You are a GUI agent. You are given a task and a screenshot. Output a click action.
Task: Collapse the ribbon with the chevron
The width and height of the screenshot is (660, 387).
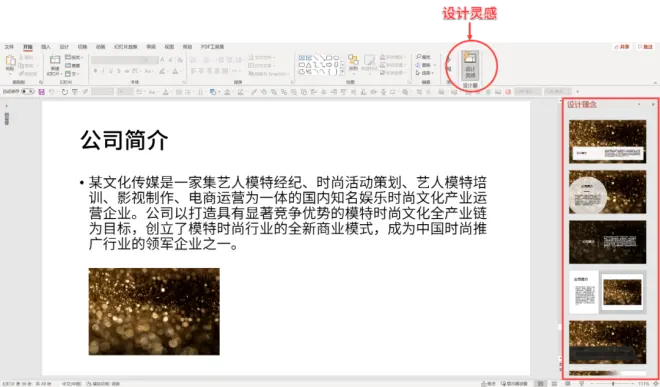point(655,83)
